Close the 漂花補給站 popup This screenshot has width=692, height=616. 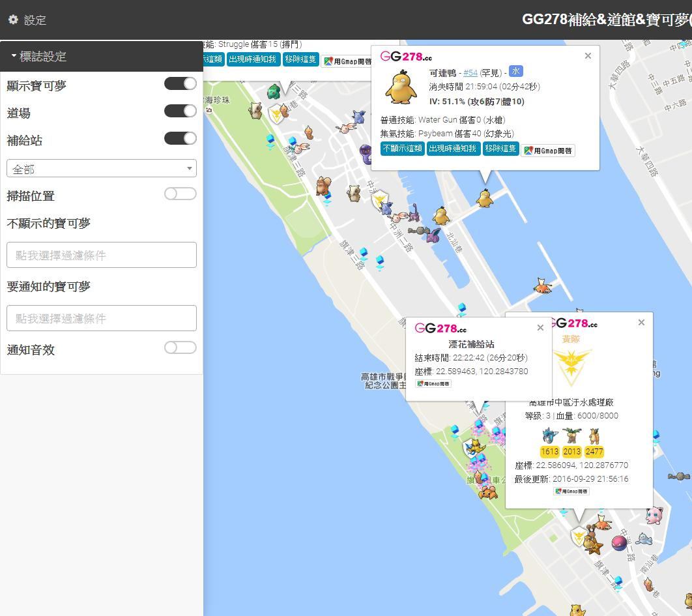tap(540, 328)
